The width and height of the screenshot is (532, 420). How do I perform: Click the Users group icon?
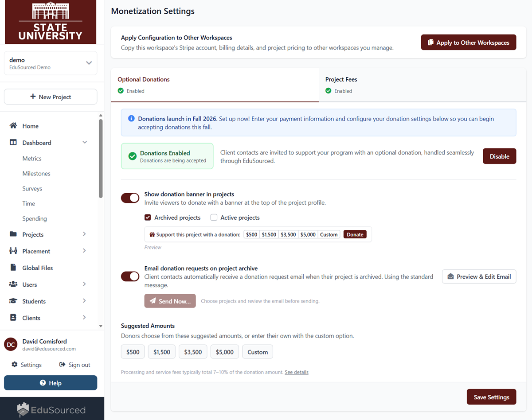click(13, 284)
